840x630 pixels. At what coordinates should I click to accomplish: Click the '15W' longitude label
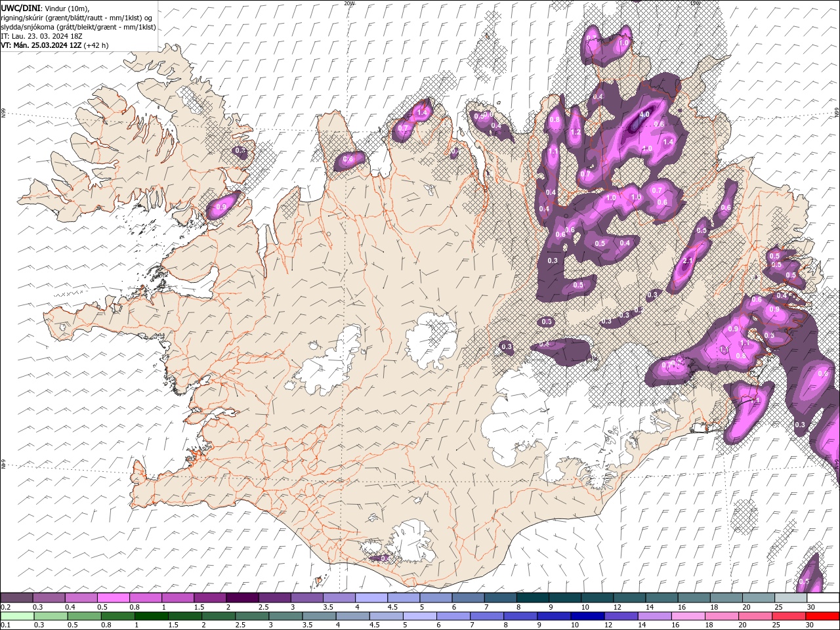[696, 3]
